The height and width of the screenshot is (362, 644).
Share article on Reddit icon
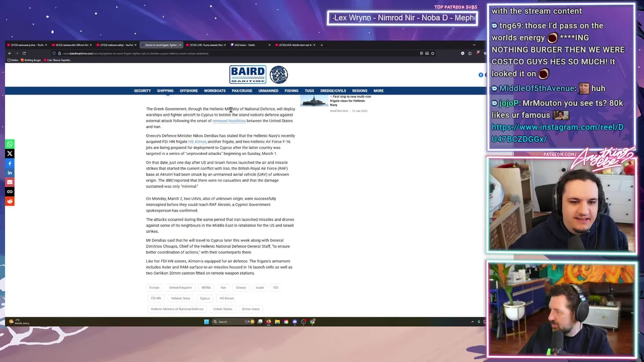point(10,201)
